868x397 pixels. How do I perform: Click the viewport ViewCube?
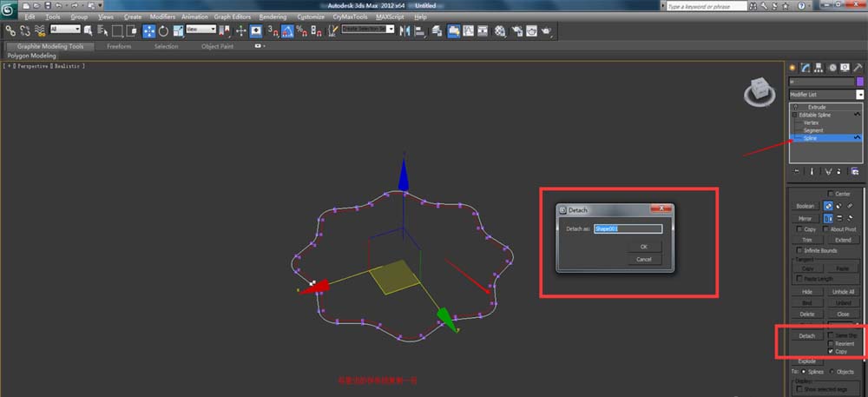tap(759, 92)
